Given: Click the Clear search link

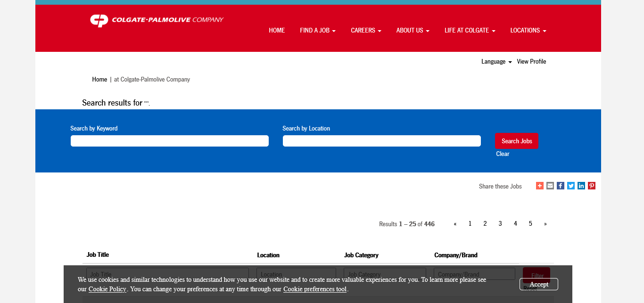Looking at the screenshot, I should 503,154.
